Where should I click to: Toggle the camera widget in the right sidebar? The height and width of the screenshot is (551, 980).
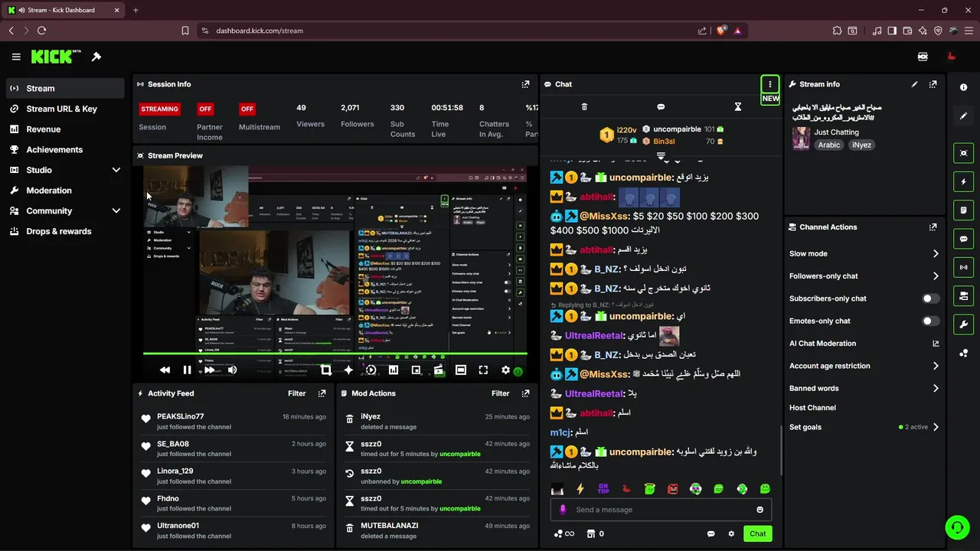(x=963, y=295)
